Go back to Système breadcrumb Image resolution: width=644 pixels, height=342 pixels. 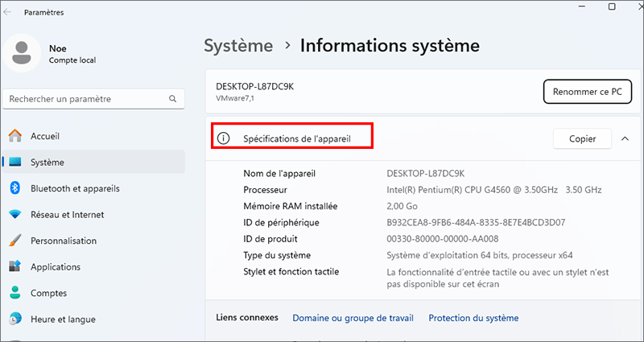point(238,46)
